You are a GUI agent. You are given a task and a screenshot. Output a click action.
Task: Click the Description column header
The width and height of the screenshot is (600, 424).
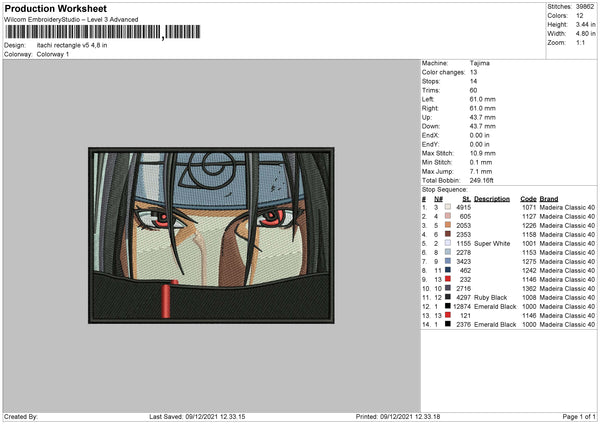point(492,199)
